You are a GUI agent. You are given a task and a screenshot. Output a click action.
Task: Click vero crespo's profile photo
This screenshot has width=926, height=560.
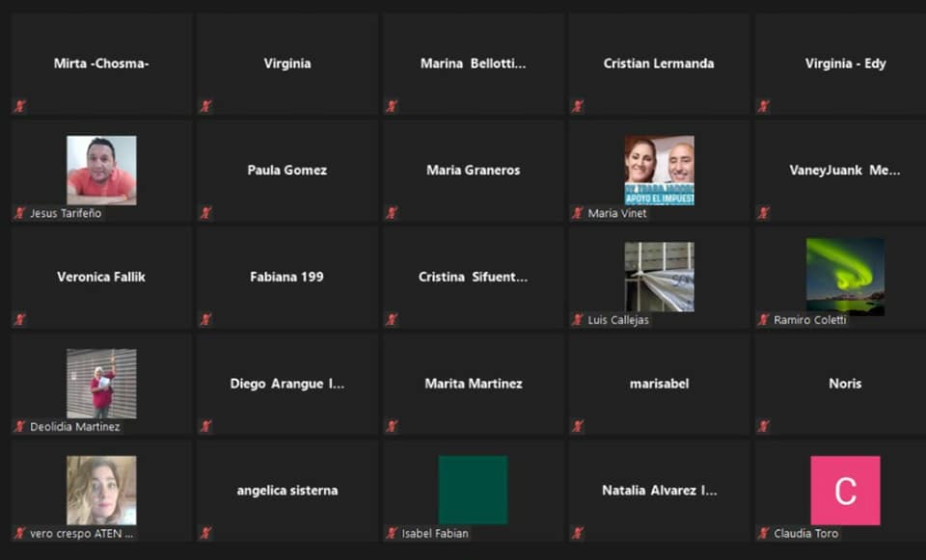click(101, 490)
